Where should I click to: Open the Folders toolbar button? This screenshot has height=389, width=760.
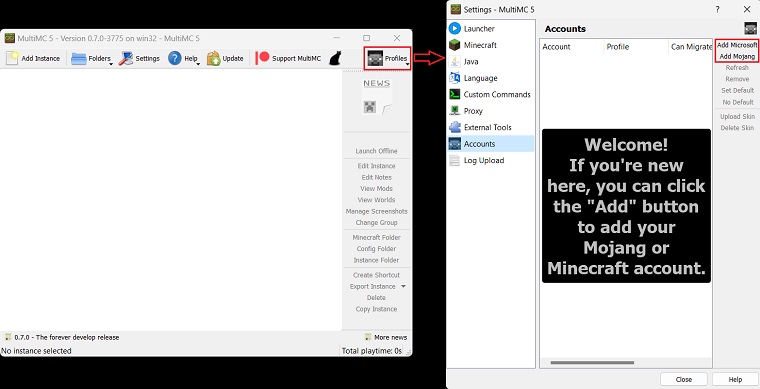[92, 59]
